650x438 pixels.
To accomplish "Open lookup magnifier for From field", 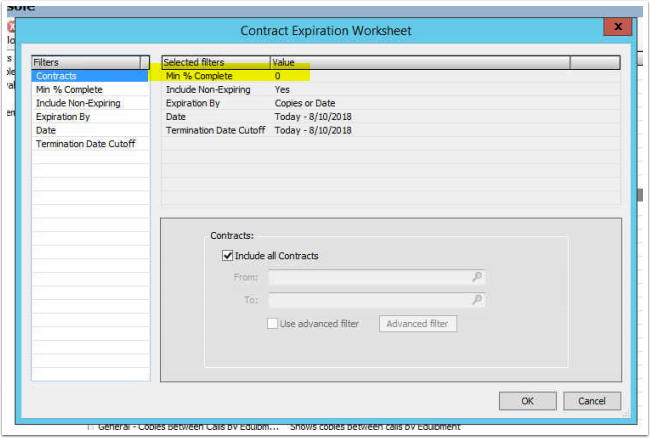I will 477,277.
